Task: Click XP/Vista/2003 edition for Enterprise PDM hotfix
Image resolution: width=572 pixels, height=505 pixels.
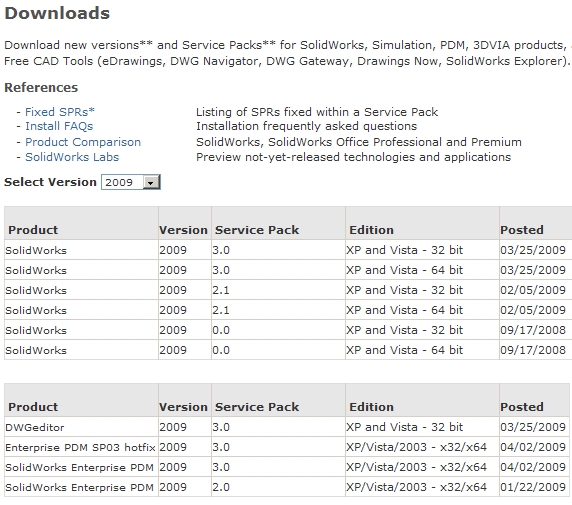Action: point(416,447)
